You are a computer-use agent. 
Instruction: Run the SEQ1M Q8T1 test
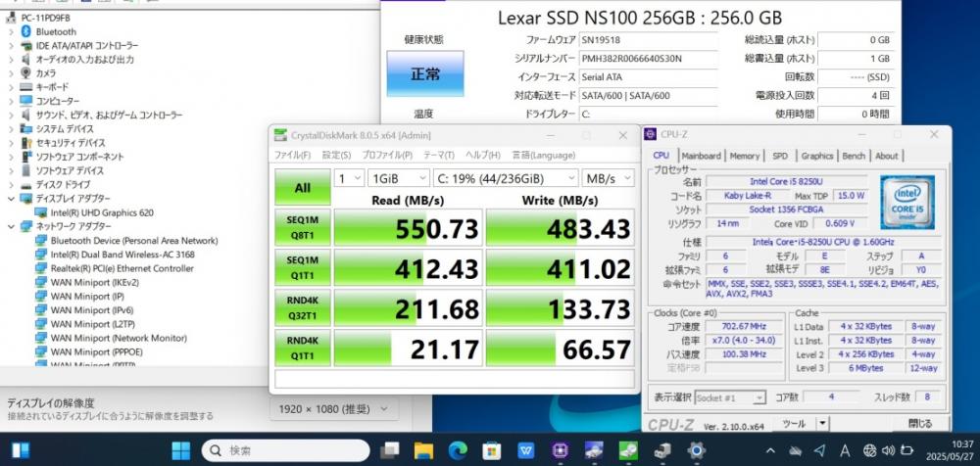coord(303,227)
